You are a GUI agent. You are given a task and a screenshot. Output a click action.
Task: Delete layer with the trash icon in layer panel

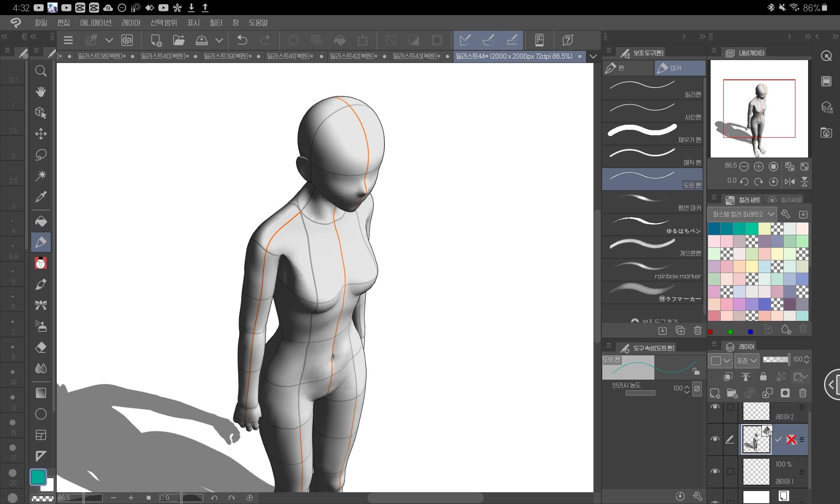click(x=803, y=393)
